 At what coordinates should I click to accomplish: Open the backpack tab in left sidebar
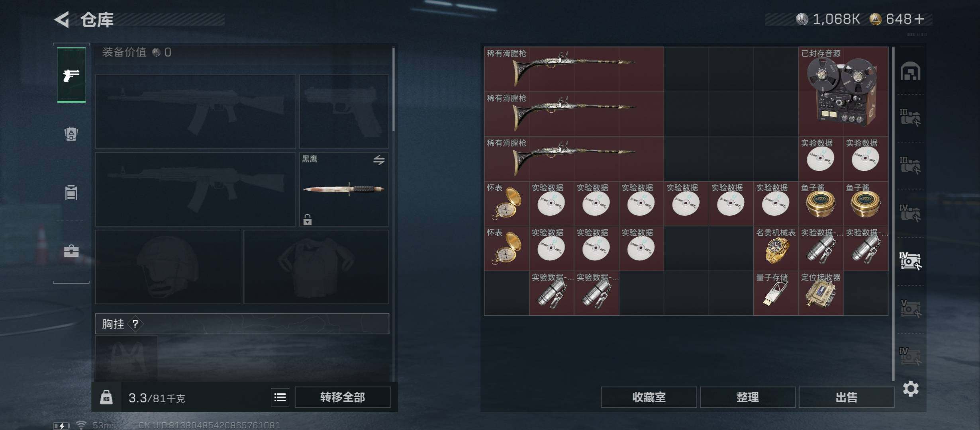pos(71,134)
